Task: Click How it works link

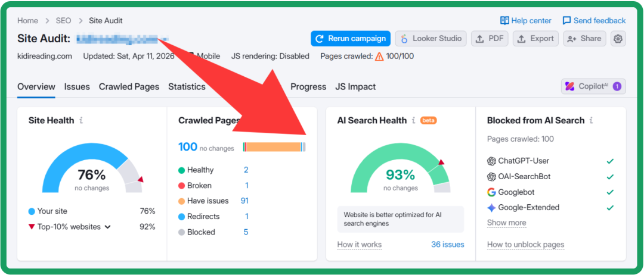Action: [x=360, y=245]
